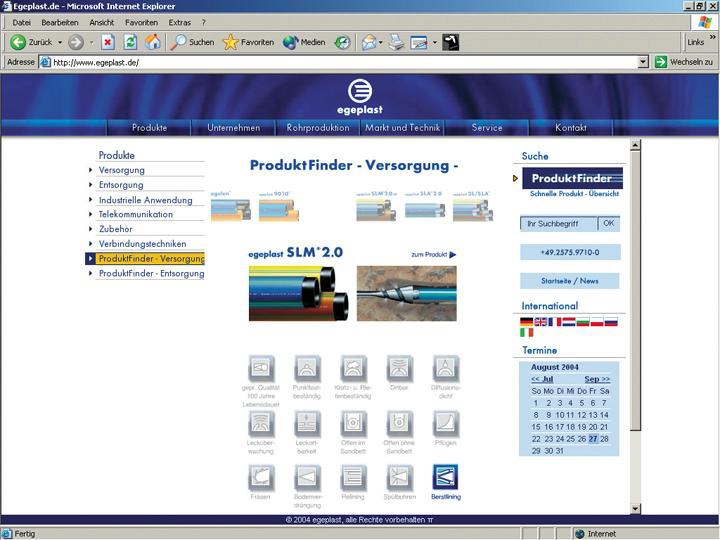Click the browser Home toolbar icon

click(x=152, y=42)
